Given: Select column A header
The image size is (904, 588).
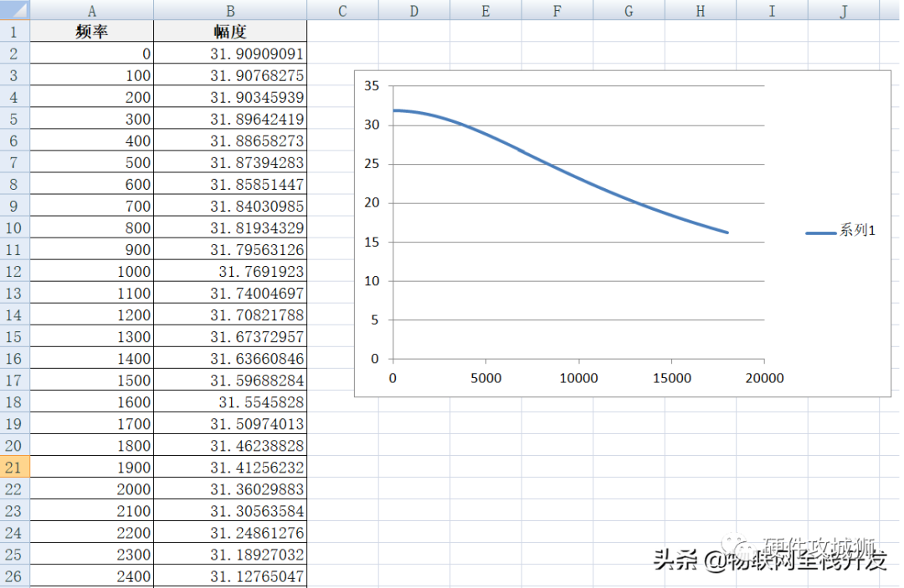Looking at the screenshot, I should [92, 10].
